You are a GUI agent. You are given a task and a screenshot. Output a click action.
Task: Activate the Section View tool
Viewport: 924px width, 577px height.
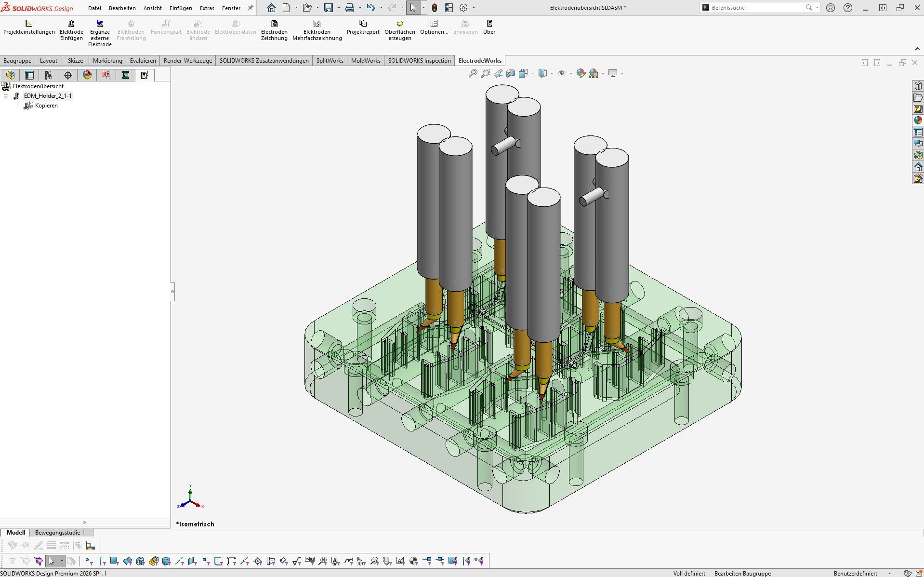511,73
